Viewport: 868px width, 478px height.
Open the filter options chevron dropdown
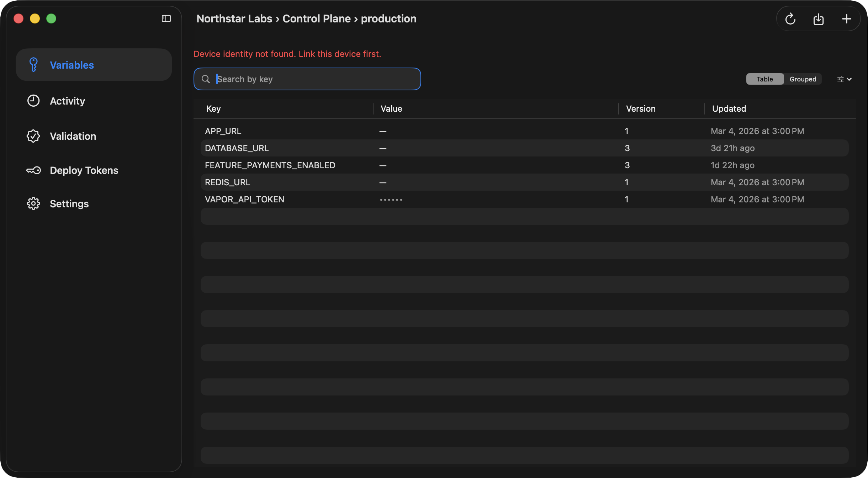pyautogui.click(x=850, y=79)
